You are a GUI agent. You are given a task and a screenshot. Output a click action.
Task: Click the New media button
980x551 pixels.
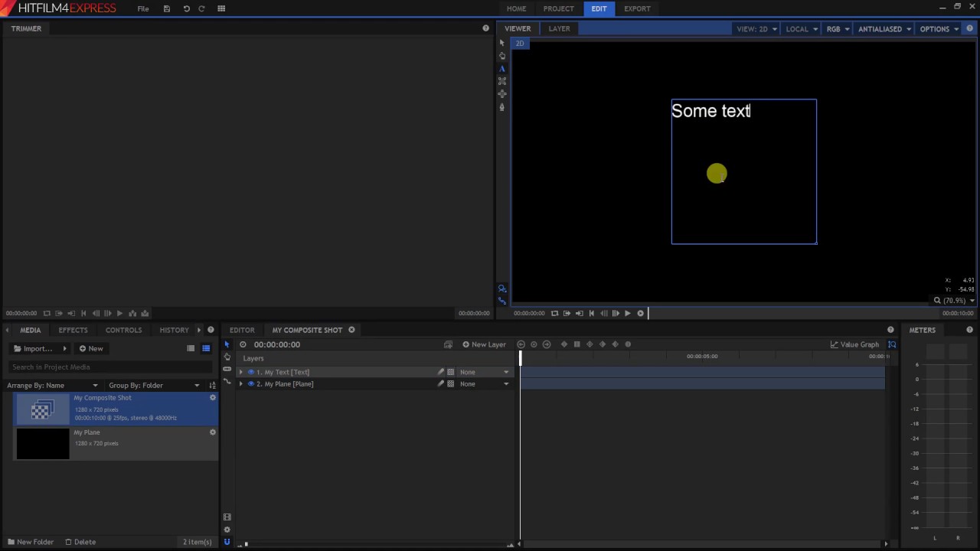(91, 348)
